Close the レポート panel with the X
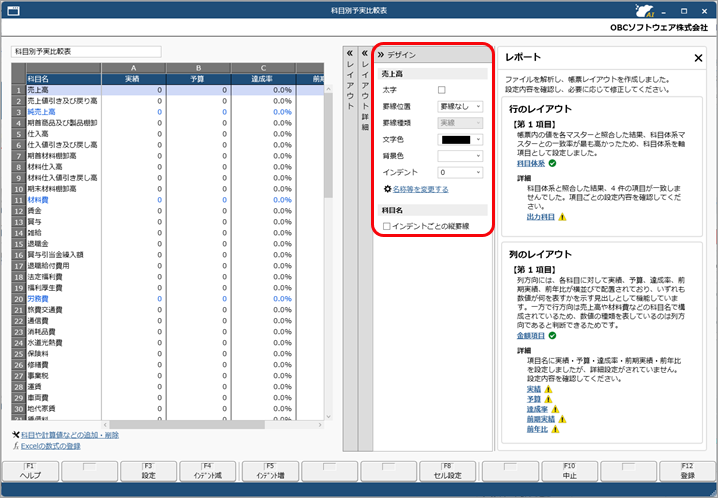The image size is (718, 498). (x=698, y=58)
